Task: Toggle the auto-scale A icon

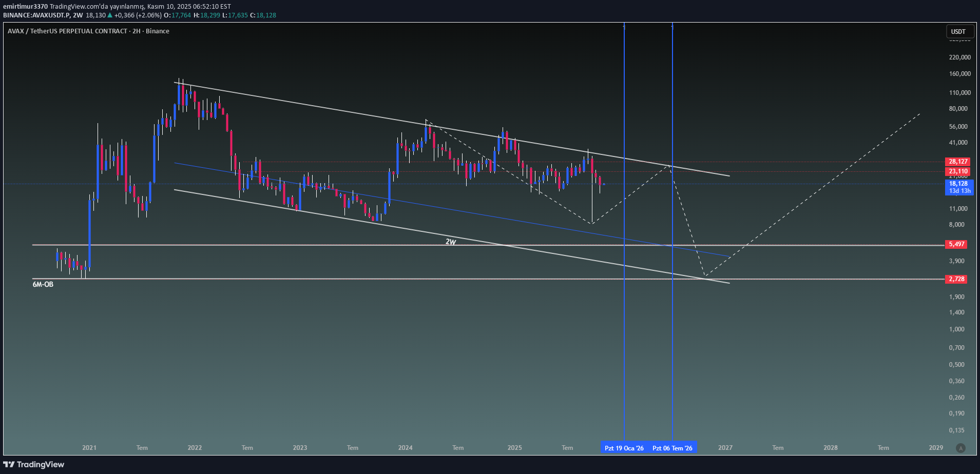Action: pos(960,448)
